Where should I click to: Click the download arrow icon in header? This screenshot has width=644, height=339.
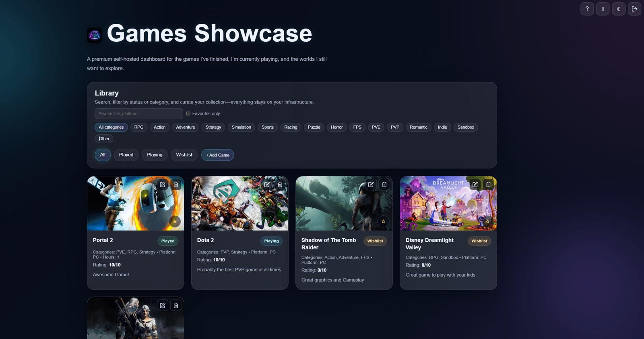point(603,9)
